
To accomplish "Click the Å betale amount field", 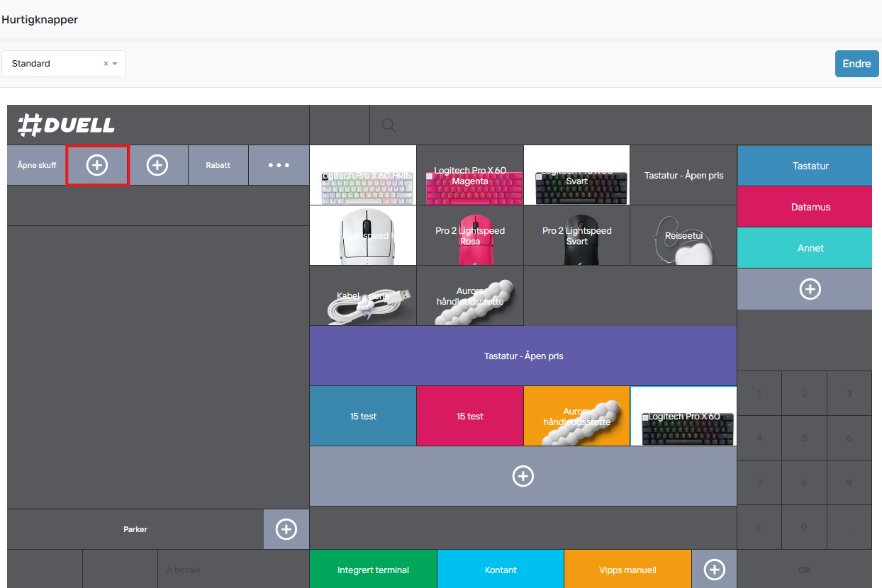I will (x=233, y=570).
